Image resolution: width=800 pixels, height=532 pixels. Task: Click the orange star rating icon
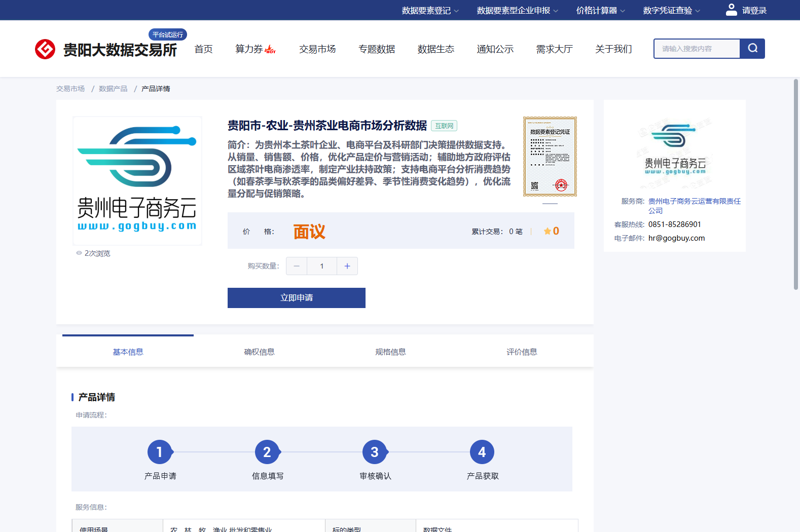[x=548, y=231]
